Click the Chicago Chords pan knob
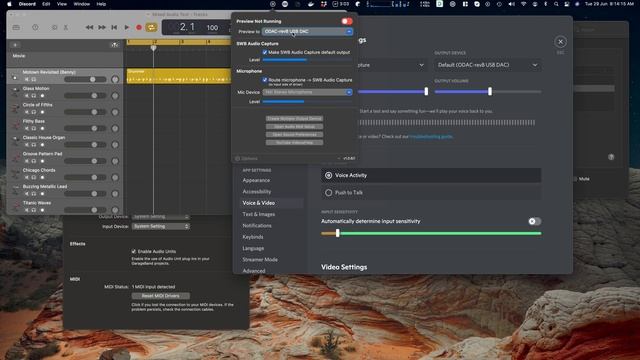 point(115,177)
